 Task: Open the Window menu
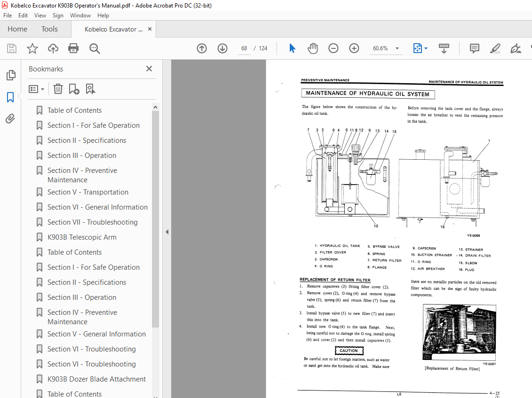[x=80, y=15]
